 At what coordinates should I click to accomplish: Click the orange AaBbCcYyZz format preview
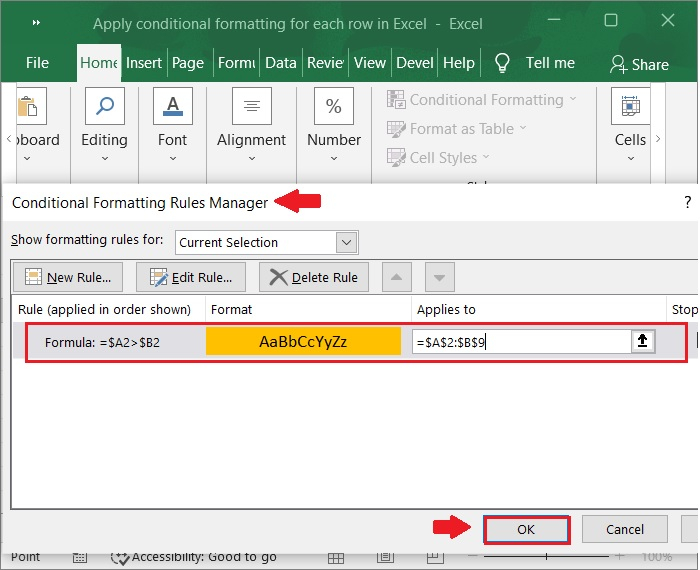click(x=303, y=341)
